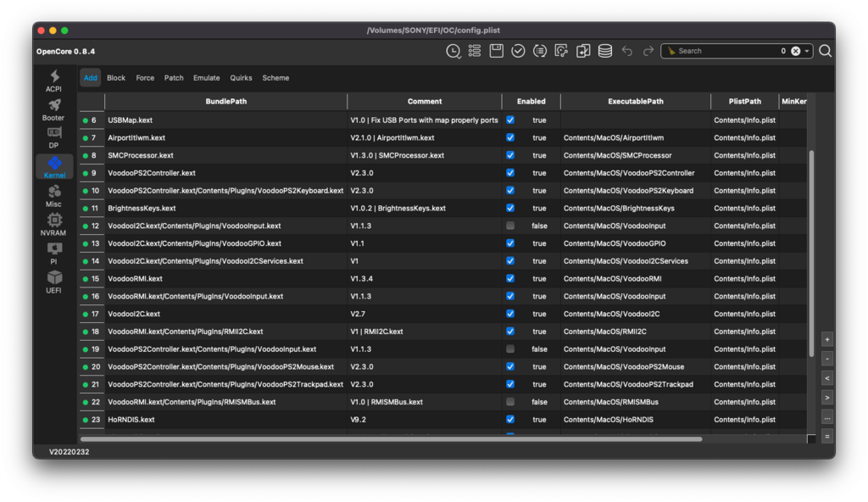
Task: Click the Comment column header
Action: pos(425,101)
